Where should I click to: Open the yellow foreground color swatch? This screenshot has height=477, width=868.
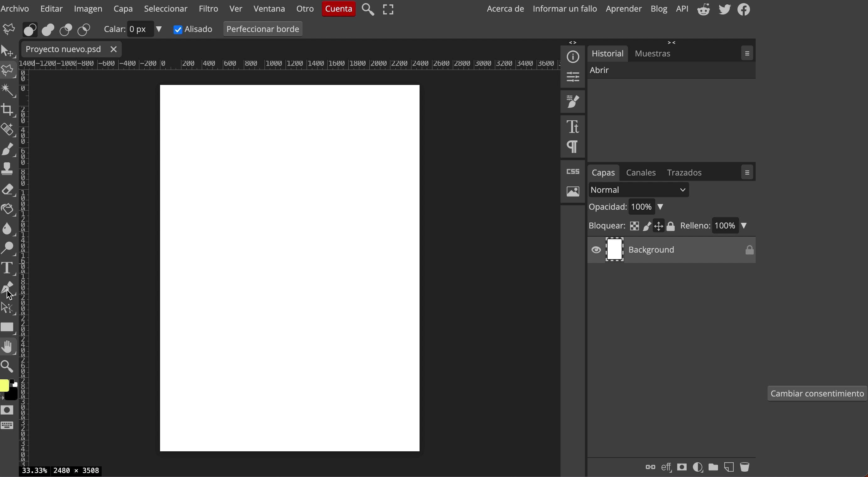[4, 385]
